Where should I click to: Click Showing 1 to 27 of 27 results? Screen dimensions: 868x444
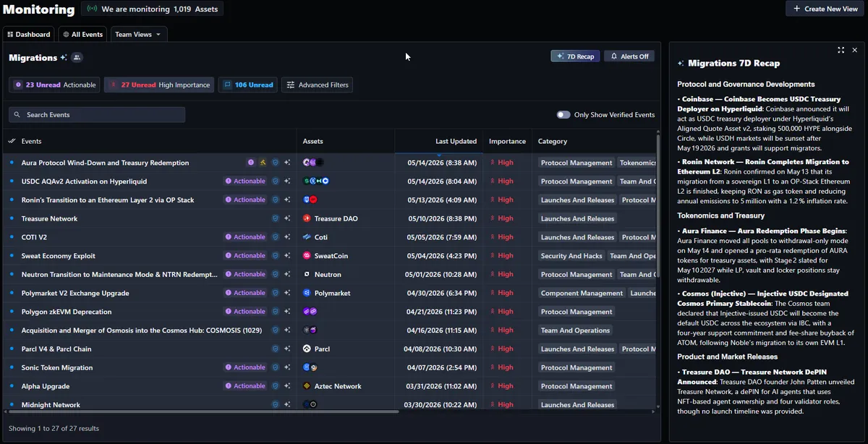pyautogui.click(x=54, y=428)
